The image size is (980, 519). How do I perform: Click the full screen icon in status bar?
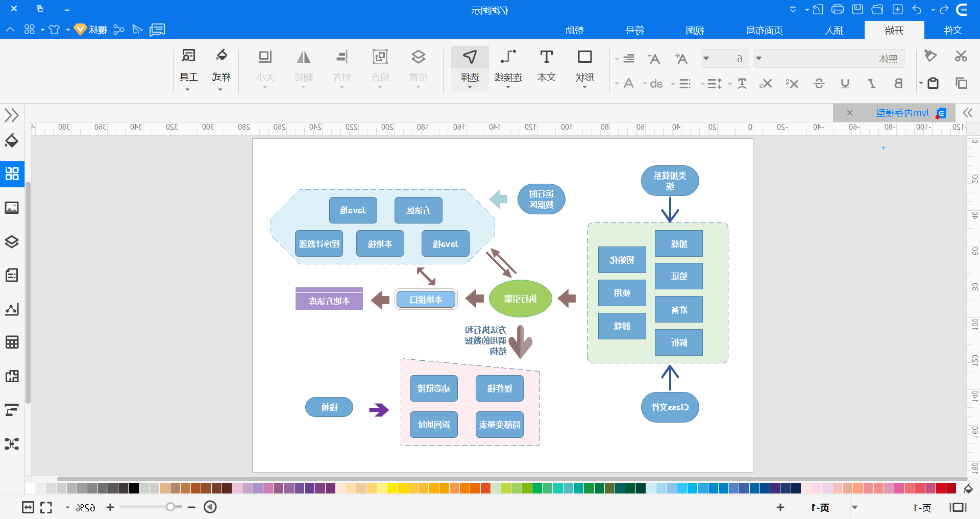click(46, 507)
